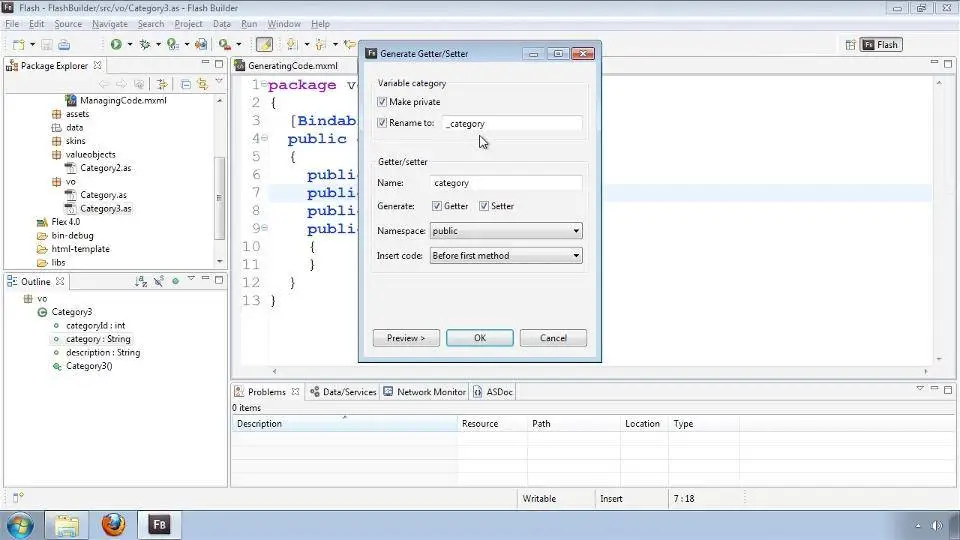Open the Namespace public dropdown
Screen dimensions: 960x540
click(506, 231)
